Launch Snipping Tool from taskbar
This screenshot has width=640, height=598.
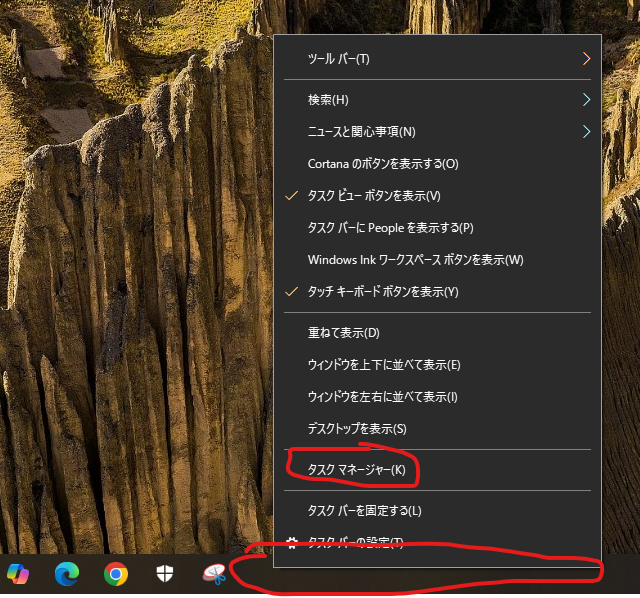tap(214, 574)
